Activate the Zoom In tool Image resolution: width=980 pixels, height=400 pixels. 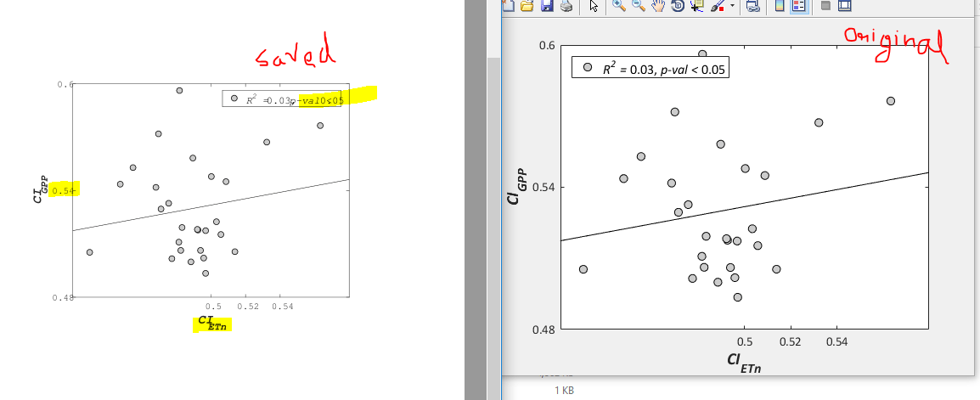click(x=619, y=6)
